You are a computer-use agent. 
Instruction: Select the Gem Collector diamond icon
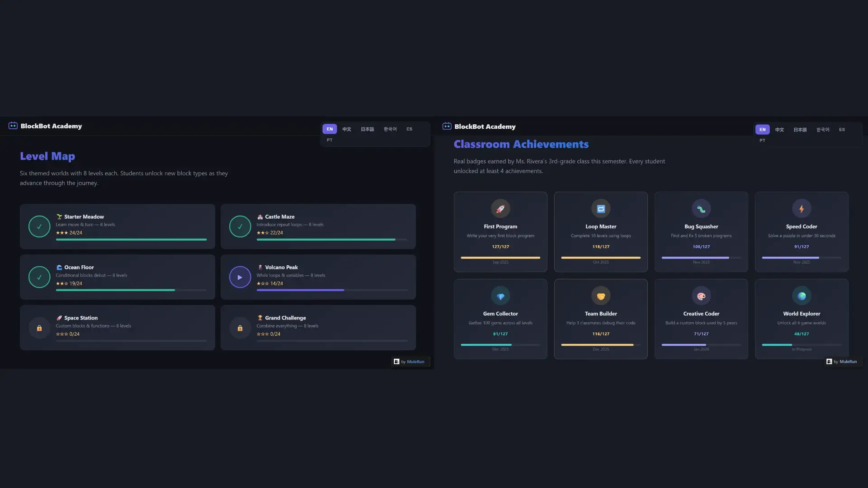pos(500,296)
